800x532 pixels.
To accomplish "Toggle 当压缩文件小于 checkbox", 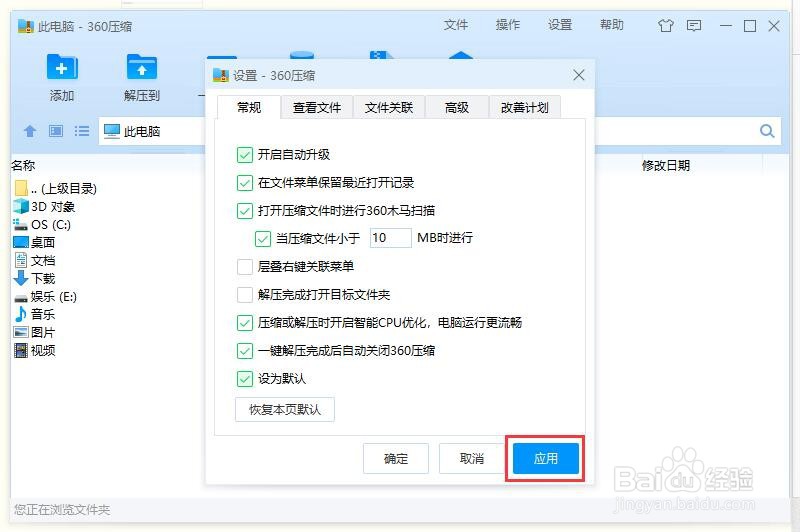I will pyautogui.click(x=263, y=238).
